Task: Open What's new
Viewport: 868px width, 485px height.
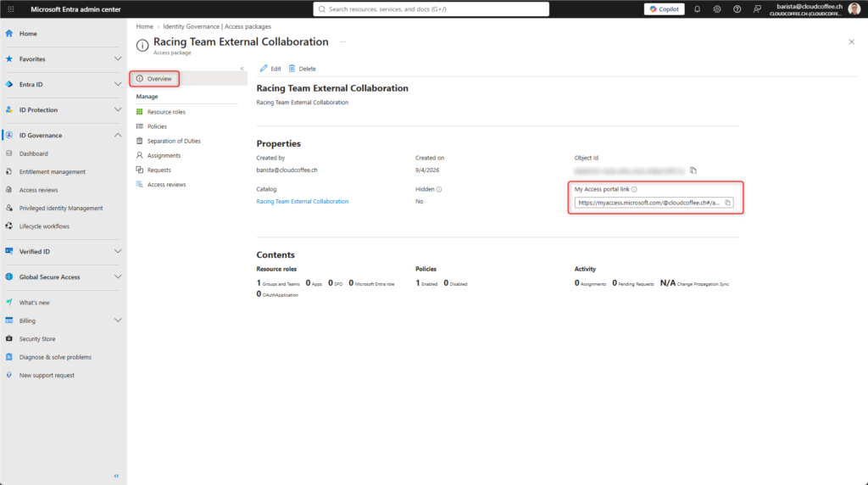Action: tap(34, 303)
